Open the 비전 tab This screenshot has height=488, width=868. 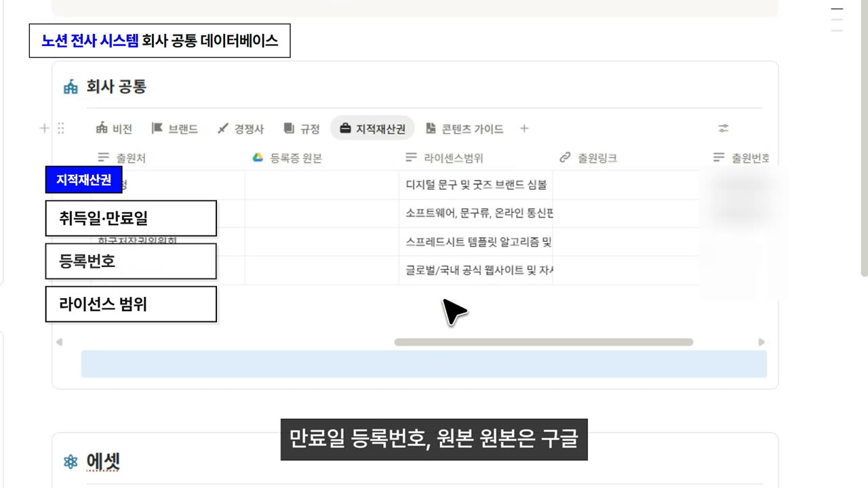coord(114,129)
